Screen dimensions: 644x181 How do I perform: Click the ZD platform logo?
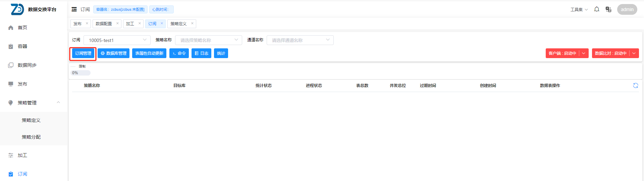tap(17, 9)
